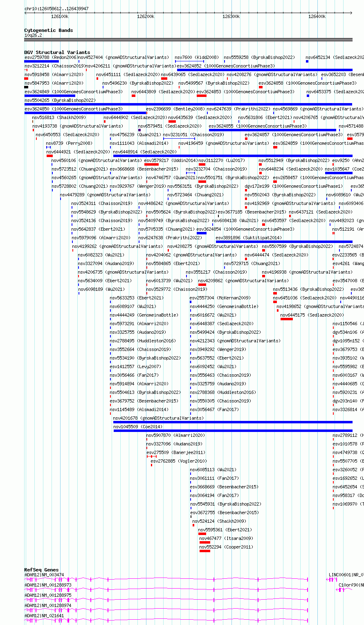This screenshot has height=625, width=364.
Task: Open the nsv5847953 (Almarri2020) entry
Action: point(54,83)
